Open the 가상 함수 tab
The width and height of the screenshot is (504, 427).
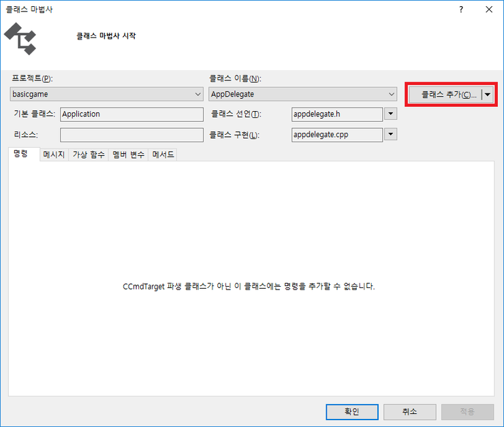(x=89, y=155)
